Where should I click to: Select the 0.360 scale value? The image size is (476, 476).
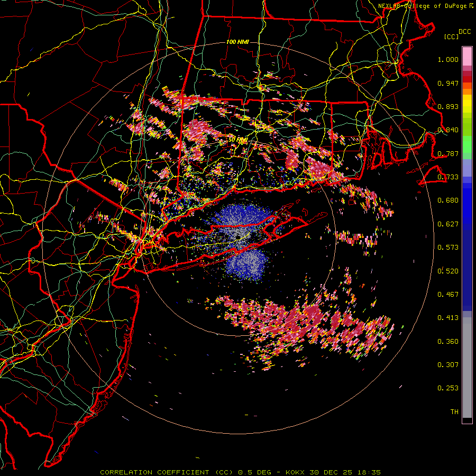pos(448,341)
